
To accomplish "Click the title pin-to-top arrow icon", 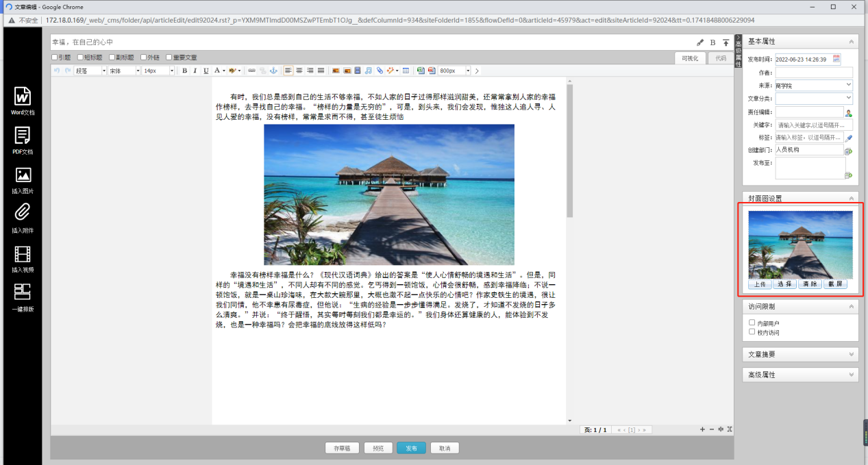I will click(726, 42).
